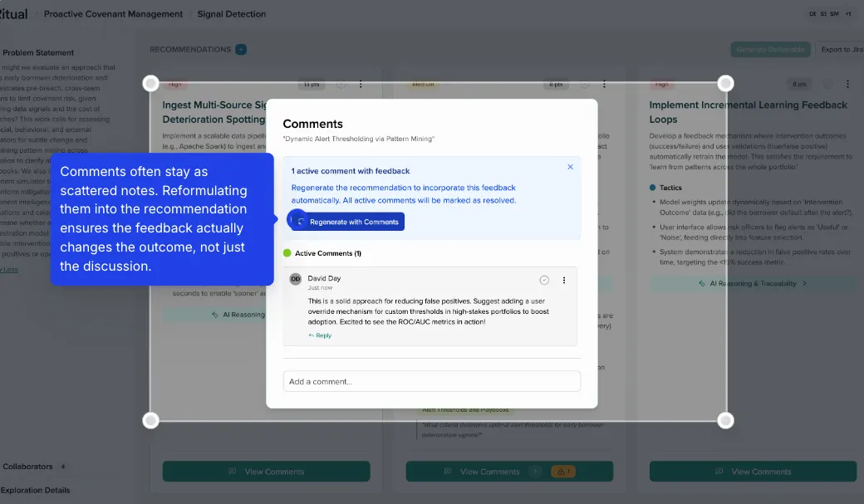Click the plus icon beside RECOMMENDATIONS

pos(240,49)
